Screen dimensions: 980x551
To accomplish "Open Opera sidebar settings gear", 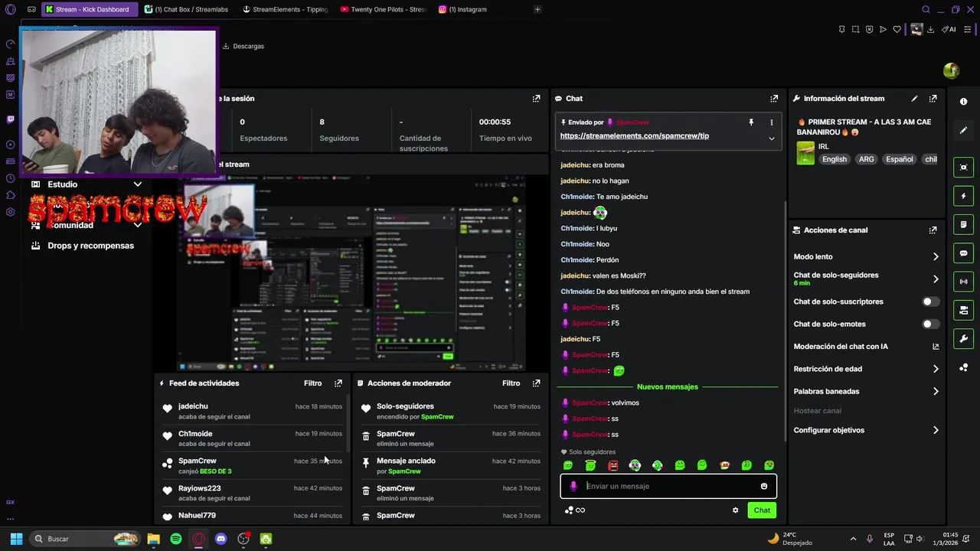I will 11,212.
